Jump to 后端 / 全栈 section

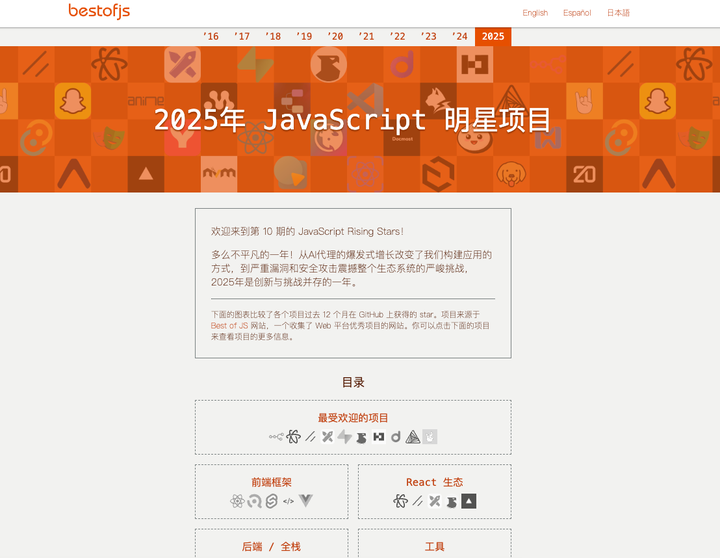pos(271,547)
